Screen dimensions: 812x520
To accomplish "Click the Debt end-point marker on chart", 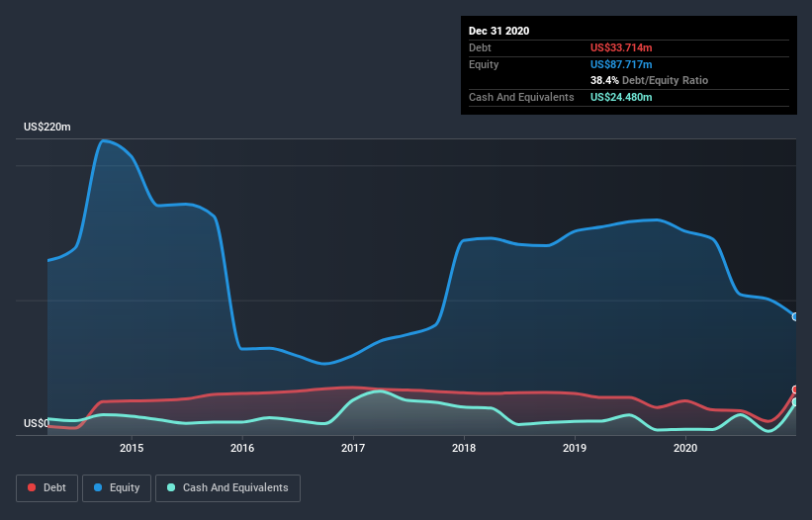I will 795,390.
